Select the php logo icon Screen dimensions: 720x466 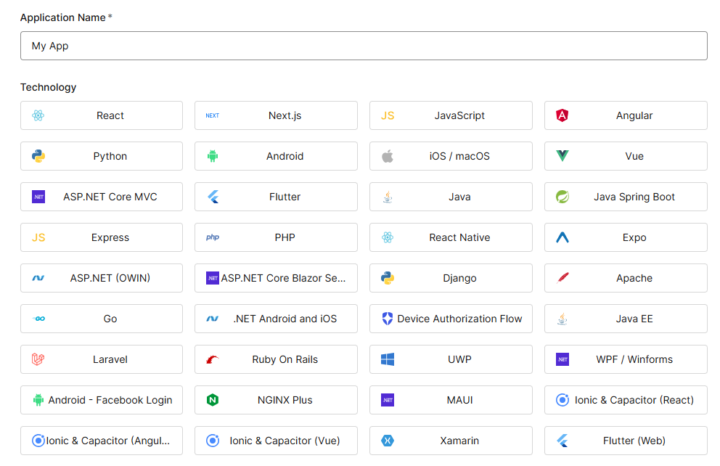(x=212, y=237)
